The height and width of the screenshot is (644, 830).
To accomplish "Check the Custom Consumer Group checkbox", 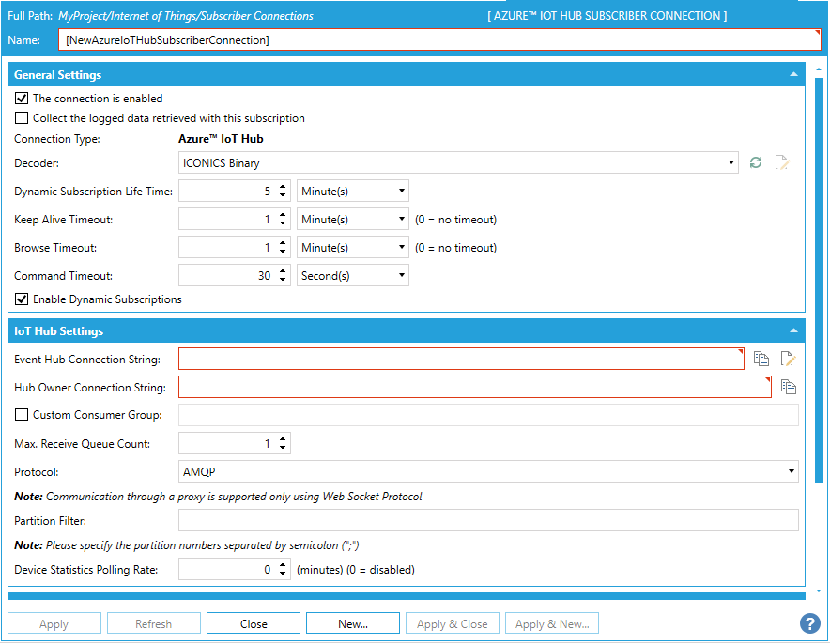I will pyautogui.click(x=22, y=415).
